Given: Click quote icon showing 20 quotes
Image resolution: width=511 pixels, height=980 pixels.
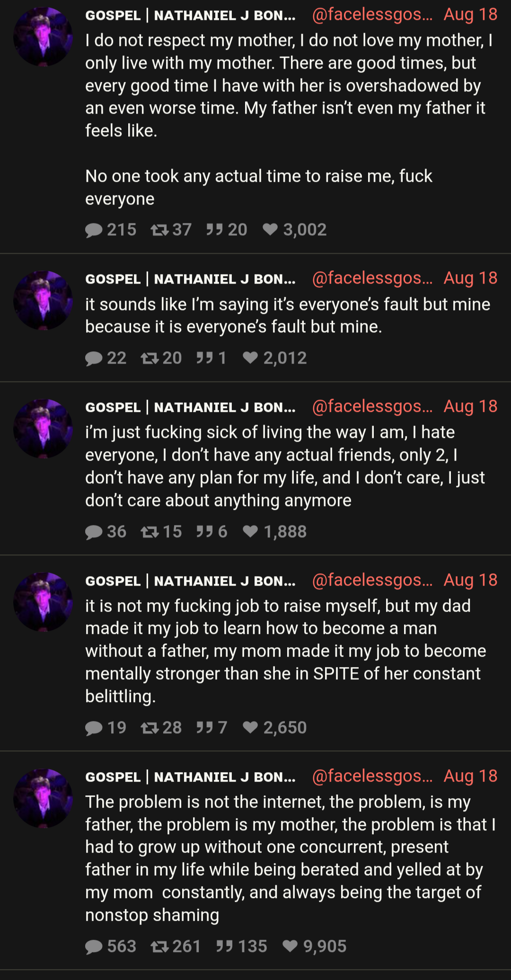Looking at the screenshot, I should tap(214, 230).
